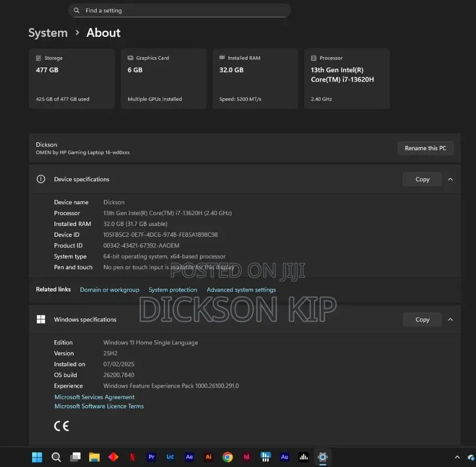The height and width of the screenshot is (467, 476).
Task: Open the red diamond app in taskbar
Action: (113, 457)
